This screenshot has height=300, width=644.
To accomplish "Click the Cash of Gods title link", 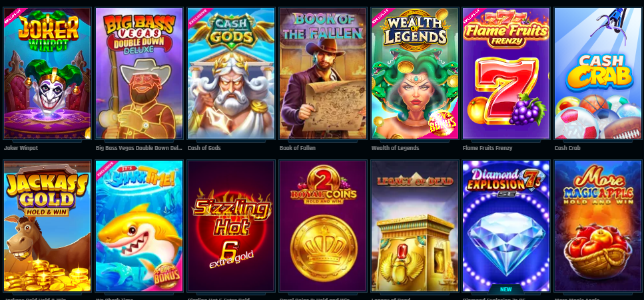I will 204,148.
